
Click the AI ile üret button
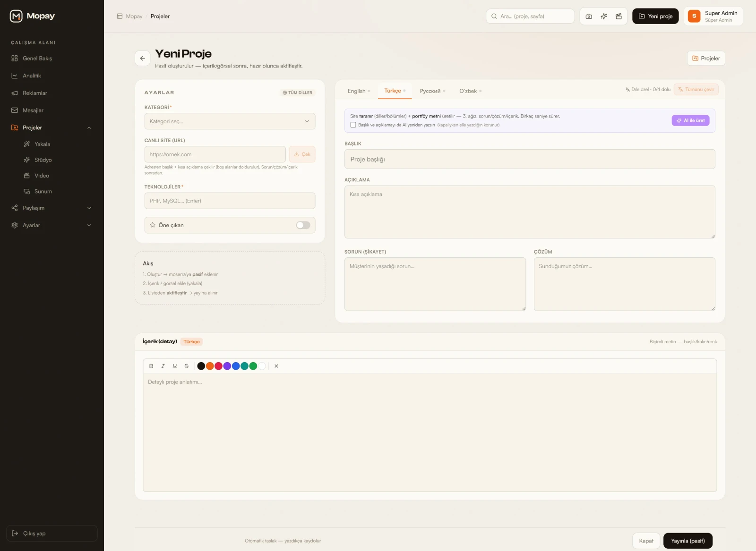[x=690, y=120]
